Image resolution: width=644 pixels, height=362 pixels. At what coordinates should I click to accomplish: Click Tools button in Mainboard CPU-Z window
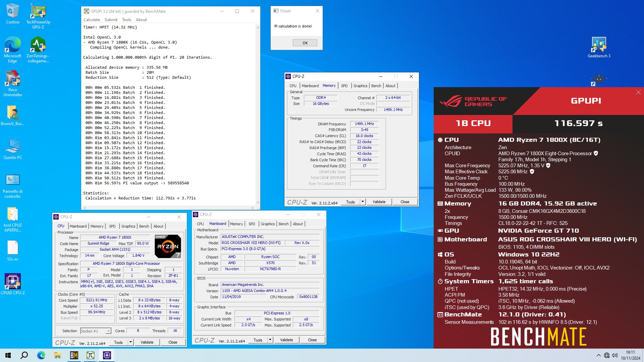pos(258,340)
